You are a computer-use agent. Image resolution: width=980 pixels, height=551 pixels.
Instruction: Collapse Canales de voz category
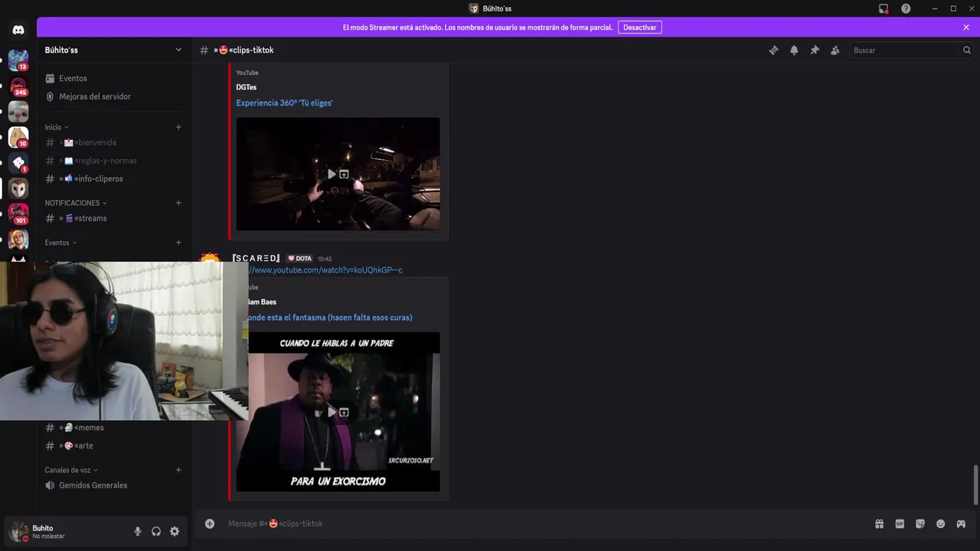71,470
